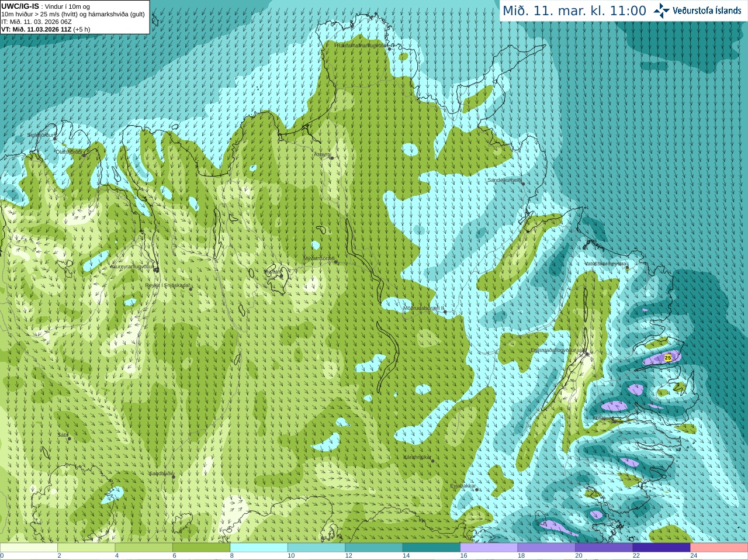Click the Möðrudalsöræfi II station label
The width and height of the screenshot is (748, 560).
tap(424, 308)
